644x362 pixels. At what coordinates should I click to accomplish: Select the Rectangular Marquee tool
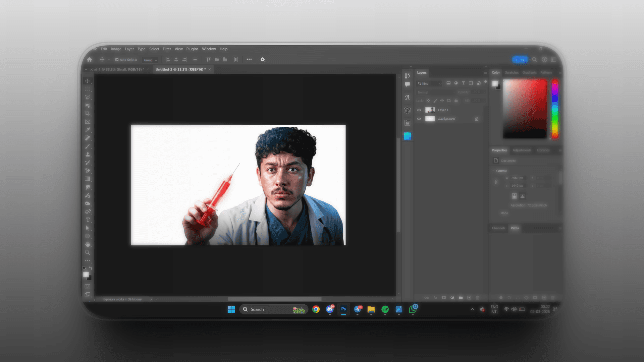click(88, 89)
